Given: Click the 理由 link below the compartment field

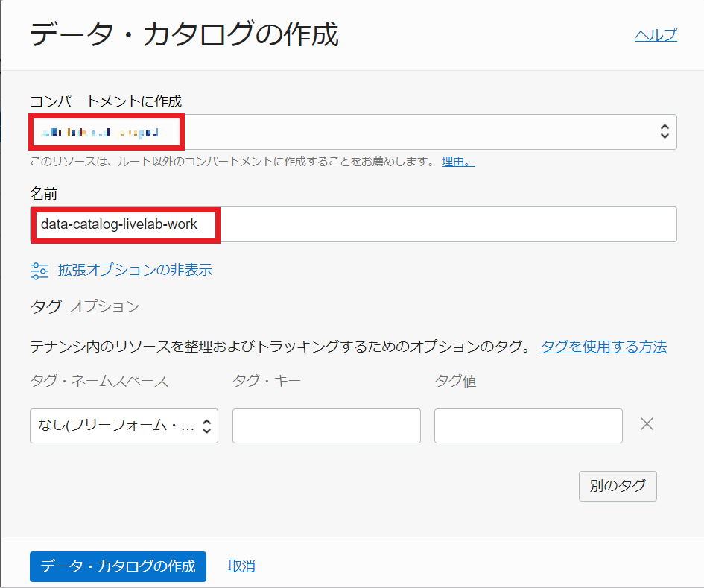Looking at the screenshot, I should point(457,161).
